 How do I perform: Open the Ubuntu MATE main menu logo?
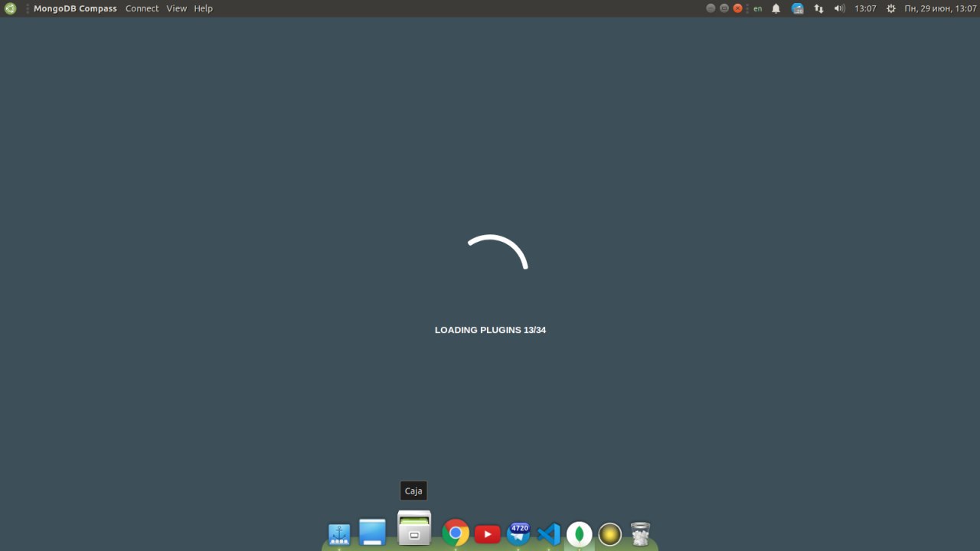tap(10, 8)
